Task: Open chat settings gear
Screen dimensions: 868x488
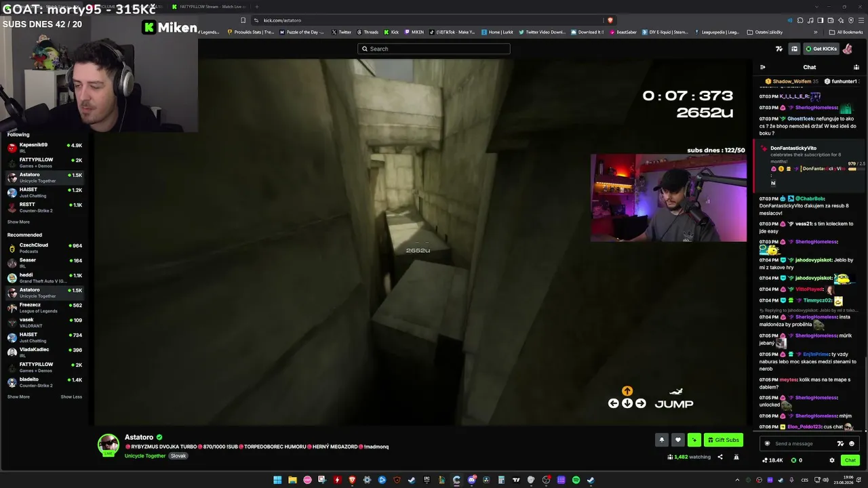Action: click(832, 460)
